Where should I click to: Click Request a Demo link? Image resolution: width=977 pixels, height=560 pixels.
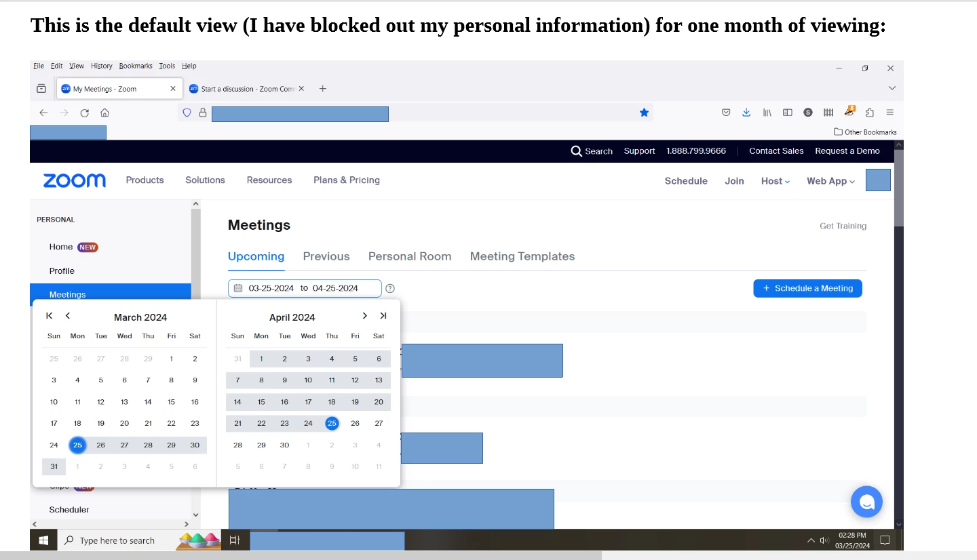click(x=847, y=151)
